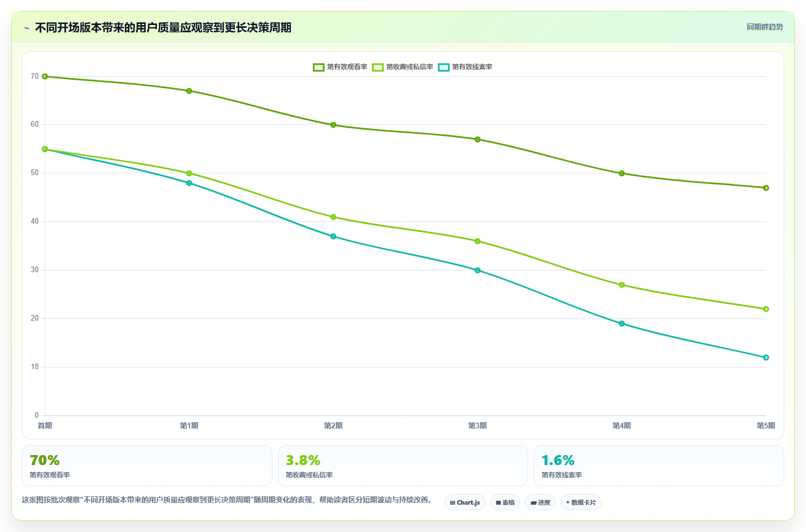Viewport: 806px width, 532px height.
Task: Click the x-axis label 第5期
Action: pos(766,425)
